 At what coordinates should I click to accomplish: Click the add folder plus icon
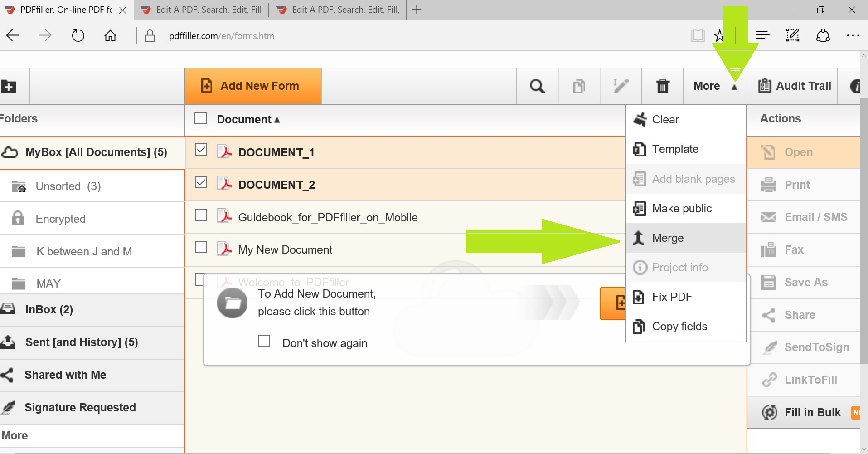(9, 86)
